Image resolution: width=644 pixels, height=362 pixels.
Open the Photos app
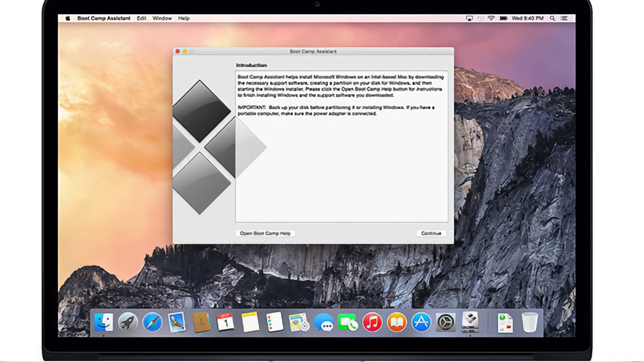[177, 323]
